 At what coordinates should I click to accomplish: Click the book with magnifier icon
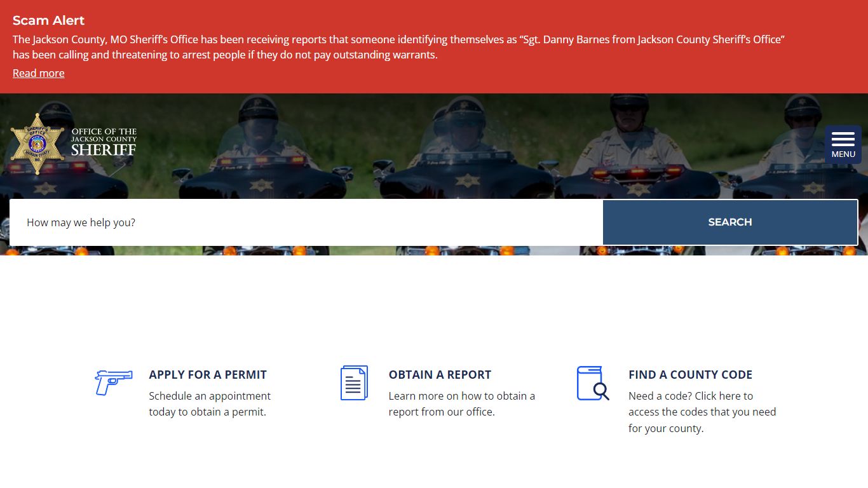pos(593,383)
